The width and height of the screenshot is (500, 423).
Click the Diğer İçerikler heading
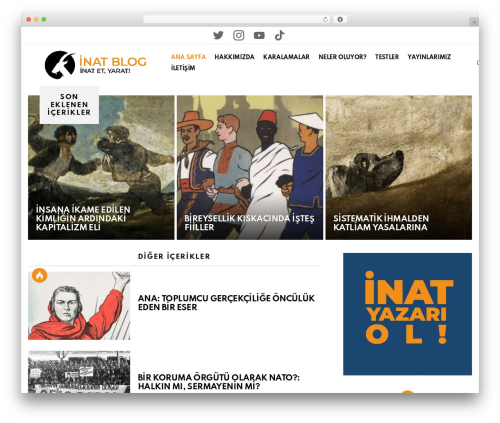174,256
